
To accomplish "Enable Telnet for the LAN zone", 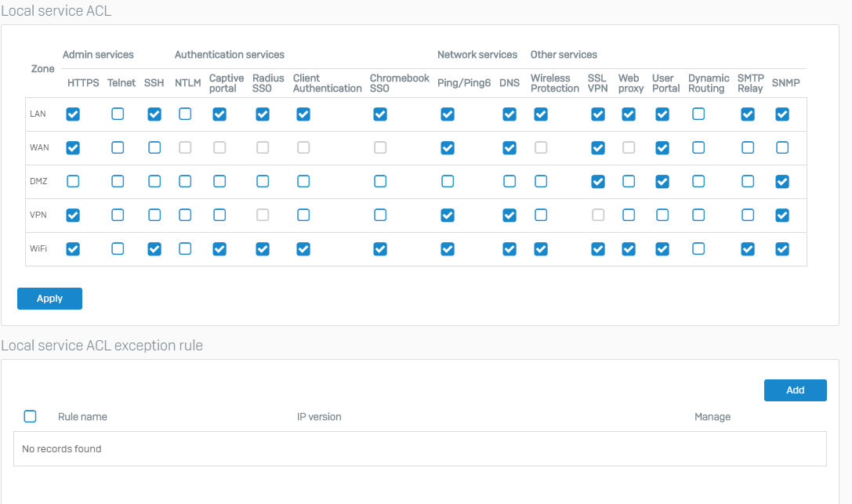I will click(118, 114).
